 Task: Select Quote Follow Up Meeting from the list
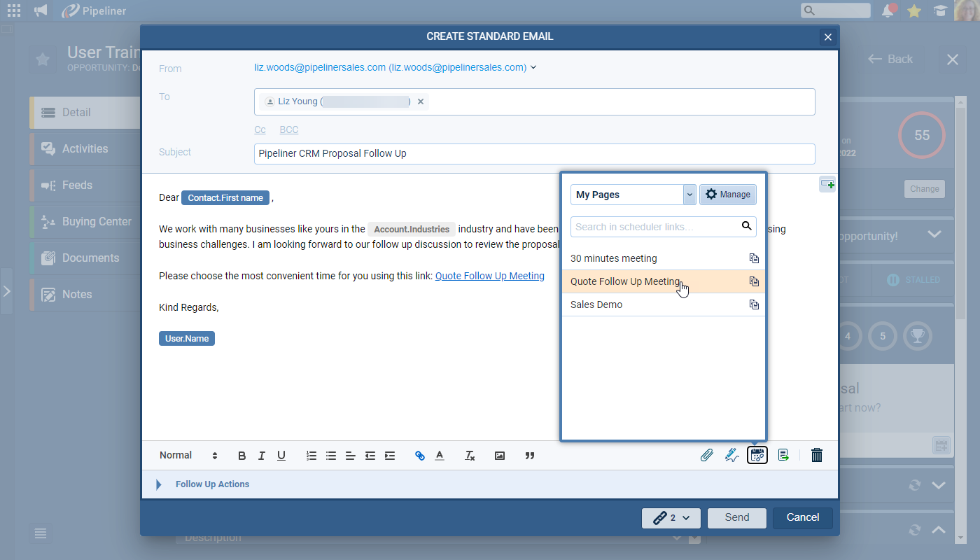(624, 281)
